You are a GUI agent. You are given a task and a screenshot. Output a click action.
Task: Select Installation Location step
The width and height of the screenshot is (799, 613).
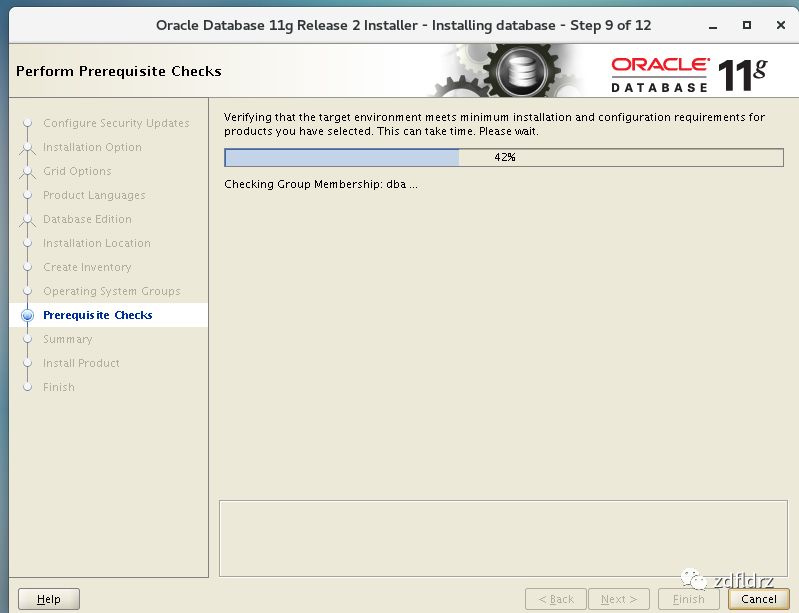click(97, 243)
